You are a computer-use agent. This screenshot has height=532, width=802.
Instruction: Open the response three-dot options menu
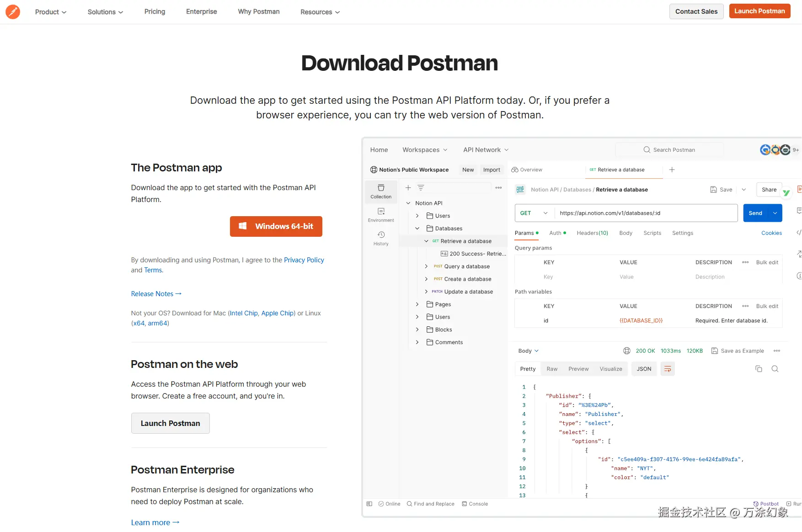click(x=777, y=351)
